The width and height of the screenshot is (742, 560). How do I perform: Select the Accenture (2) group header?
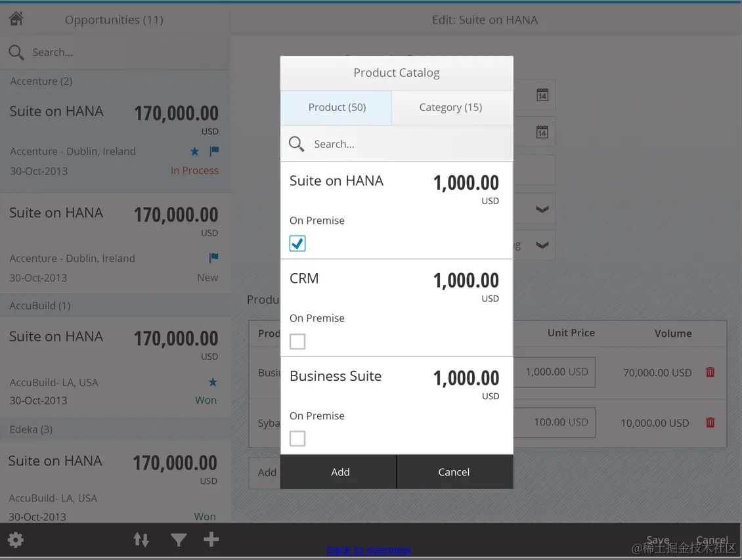pos(116,81)
